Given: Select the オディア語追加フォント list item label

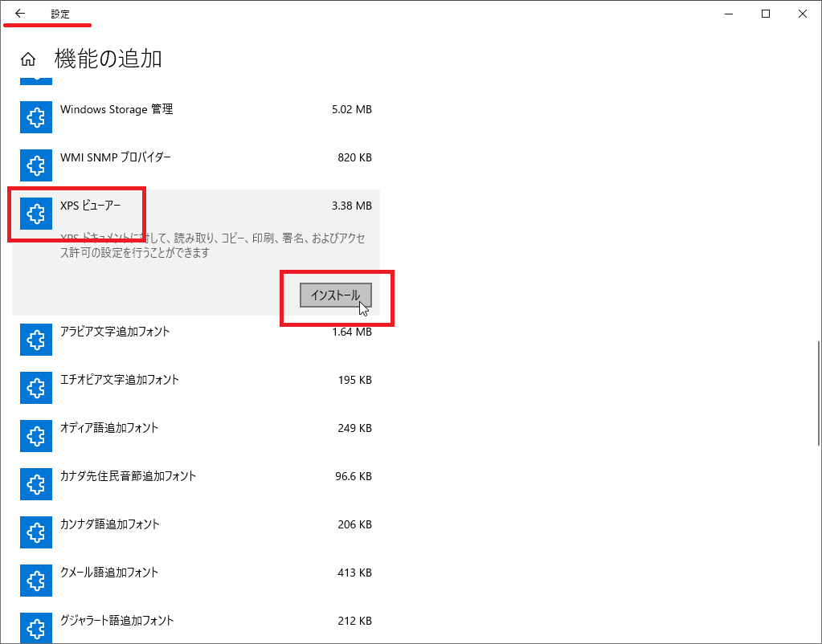Looking at the screenshot, I should [x=109, y=428].
